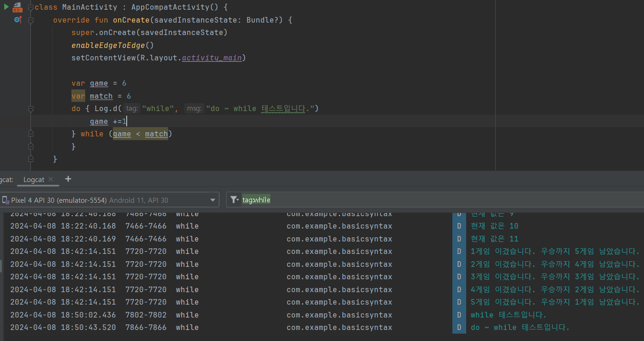Collapse the MainActivity class fold marker
Viewport: 644px width, 341px height.
(31, 7)
